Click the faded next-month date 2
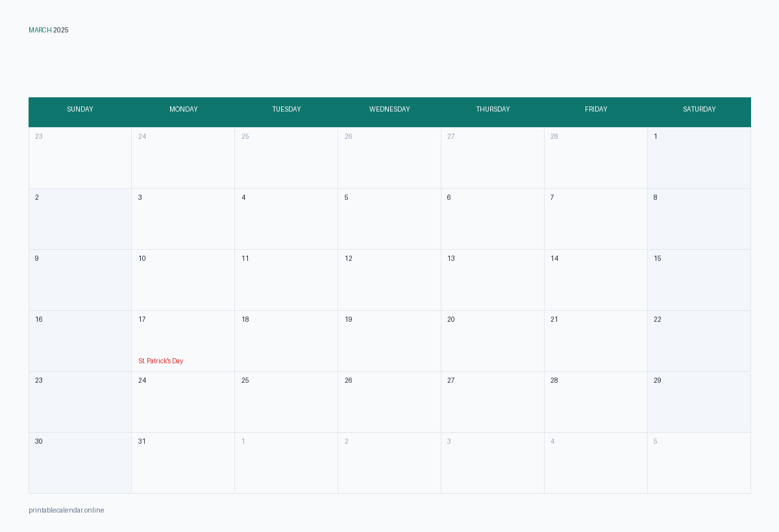This screenshot has height=532, width=779. [x=347, y=442]
